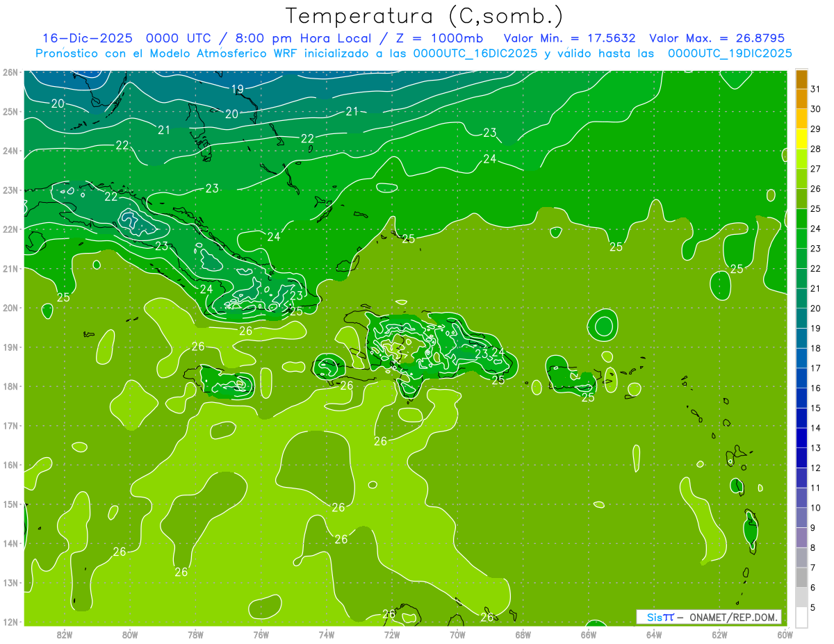Click the '15N' latitude axis label
This screenshot has height=644, width=834.
[10, 504]
